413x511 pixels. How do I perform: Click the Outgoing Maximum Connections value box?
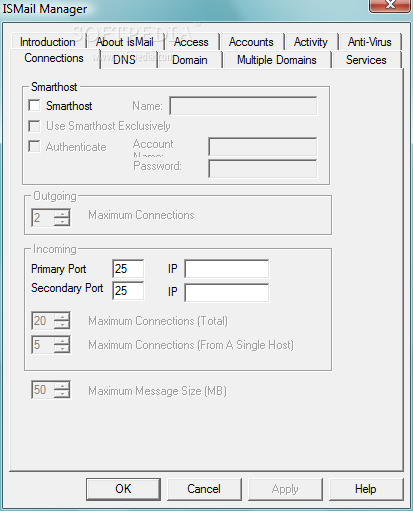(43, 218)
